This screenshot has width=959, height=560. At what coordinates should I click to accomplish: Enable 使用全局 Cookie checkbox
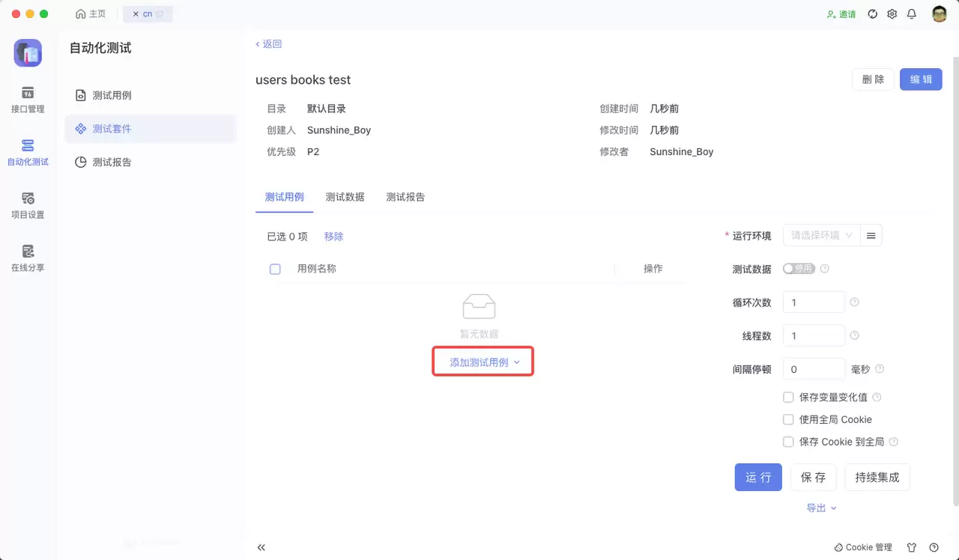tap(788, 420)
